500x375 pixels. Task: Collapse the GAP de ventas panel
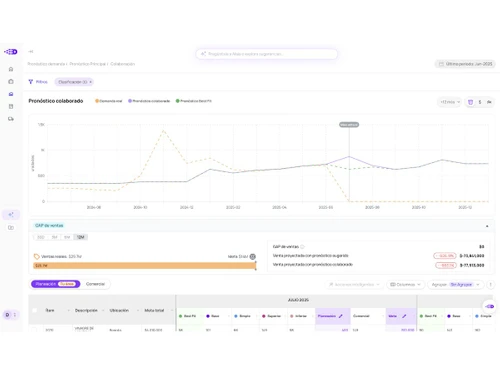click(x=487, y=226)
